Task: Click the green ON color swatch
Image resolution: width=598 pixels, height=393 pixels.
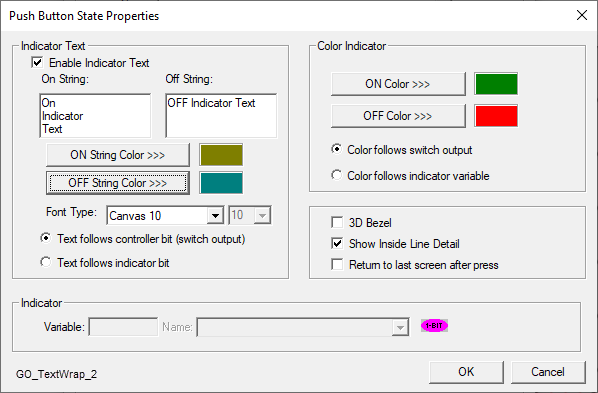Action: 496,84
